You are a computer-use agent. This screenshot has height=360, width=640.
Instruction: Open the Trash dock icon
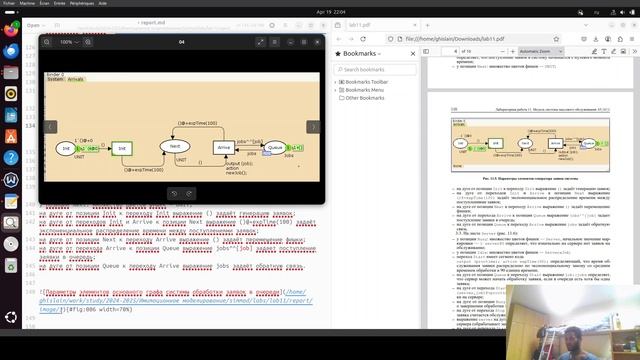tap(11, 266)
